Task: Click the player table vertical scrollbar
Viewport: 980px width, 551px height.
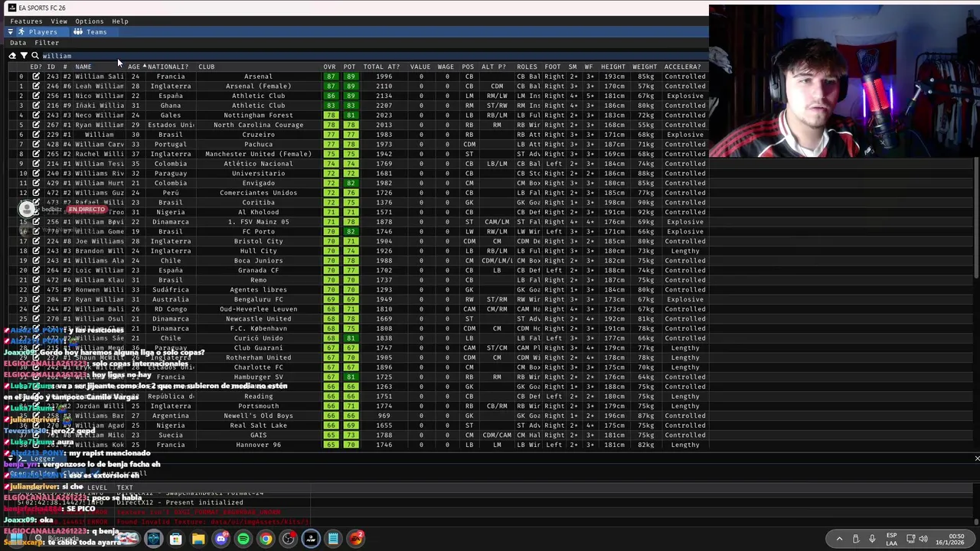Action: click(977, 218)
